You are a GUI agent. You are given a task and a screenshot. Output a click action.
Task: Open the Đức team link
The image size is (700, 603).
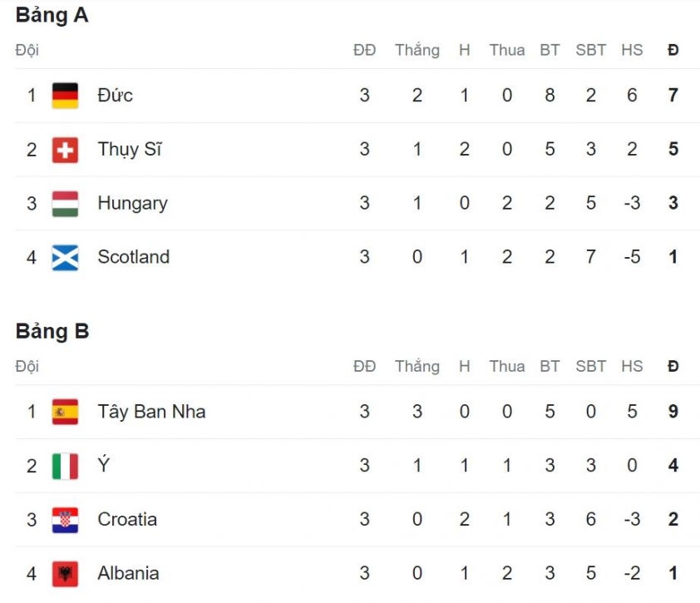(116, 95)
